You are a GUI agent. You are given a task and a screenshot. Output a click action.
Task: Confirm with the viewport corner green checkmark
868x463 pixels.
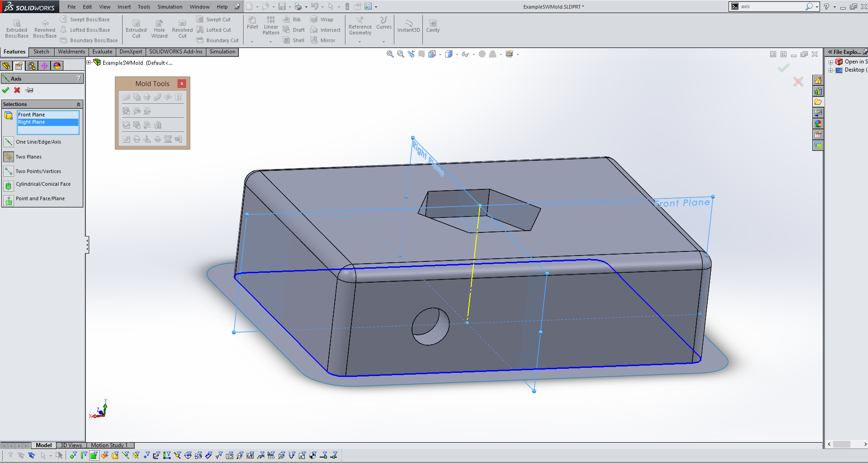click(x=783, y=68)
